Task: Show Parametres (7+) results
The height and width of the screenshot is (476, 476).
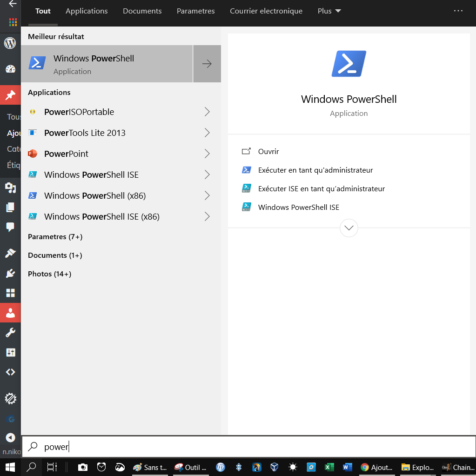Action: click(x=55, y=237)
